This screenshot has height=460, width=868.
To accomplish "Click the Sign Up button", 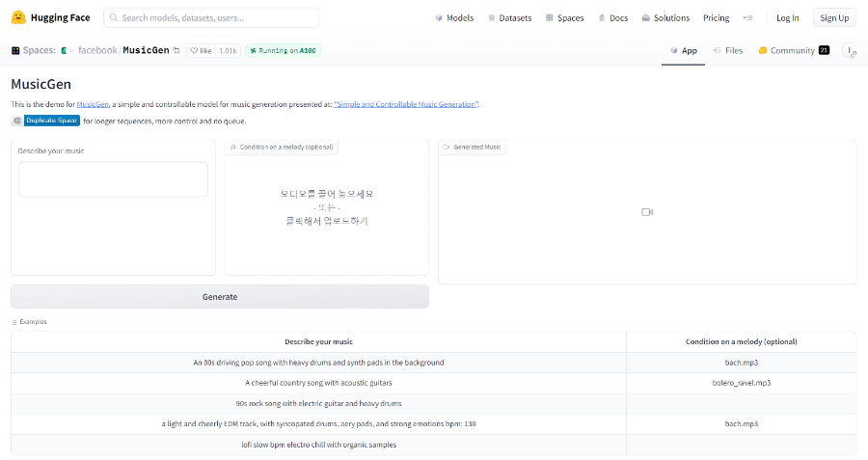I will click(x=834, y=17).
